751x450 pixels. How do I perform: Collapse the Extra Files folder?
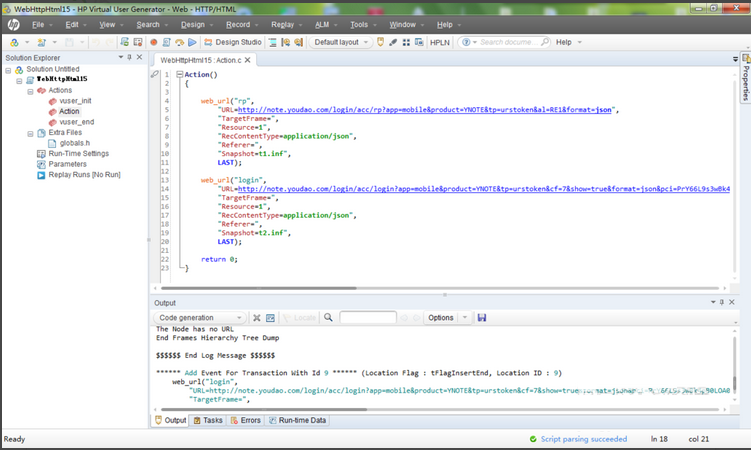coord(30,134)
